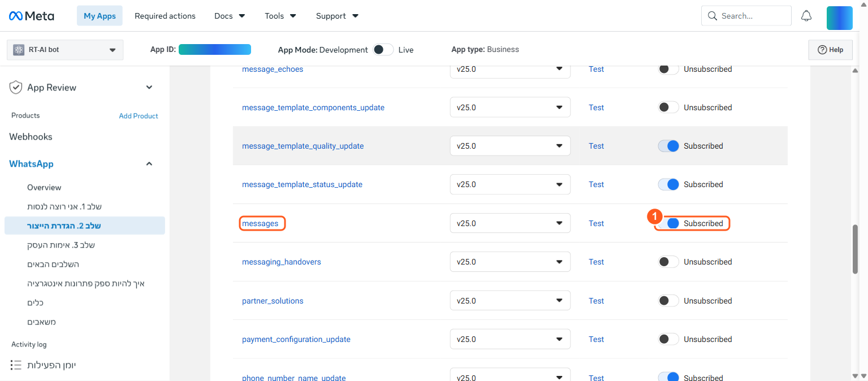Toggle message_template_quality_update subscription
This screenshot has width=868, height=381.
pyautogui.click(x=668, y=146)
